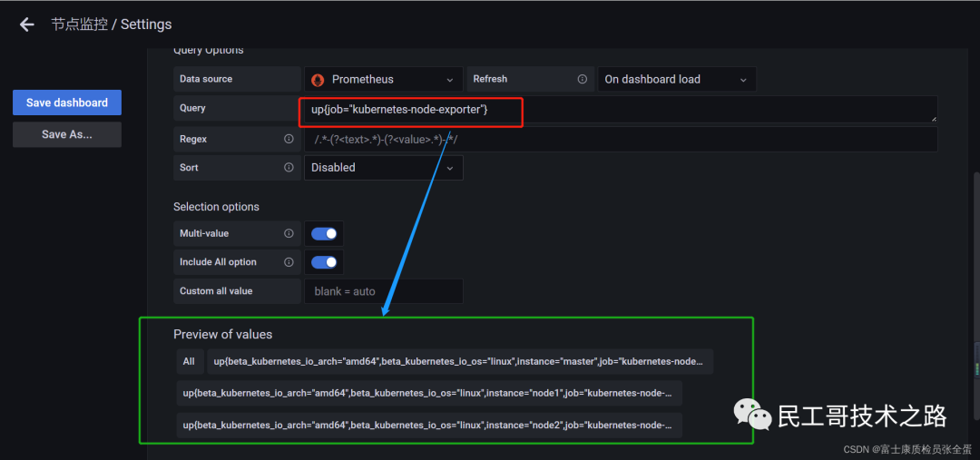The width and height of the screenshot is (980, 460).
Task: Show info tooltip for Refresh
Action: pos(582,79)
